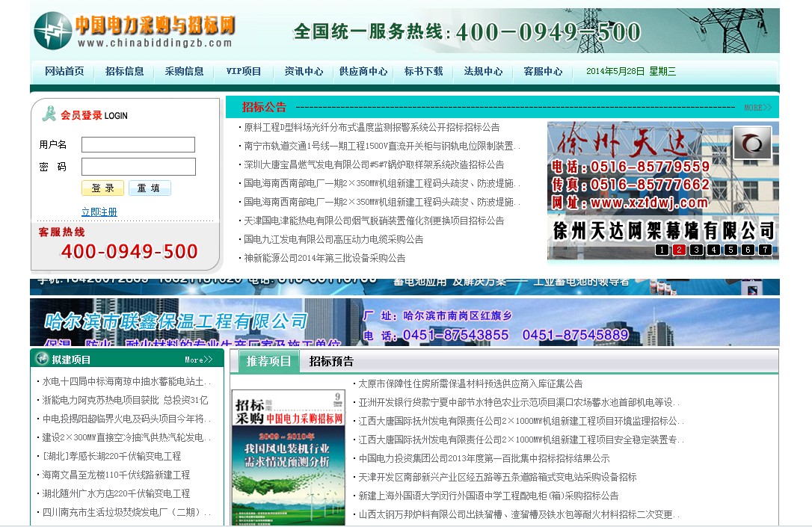This screenshot has height=527, width=812.
Task: Focus the 密码 input field
Action: (x=138, y=167)
